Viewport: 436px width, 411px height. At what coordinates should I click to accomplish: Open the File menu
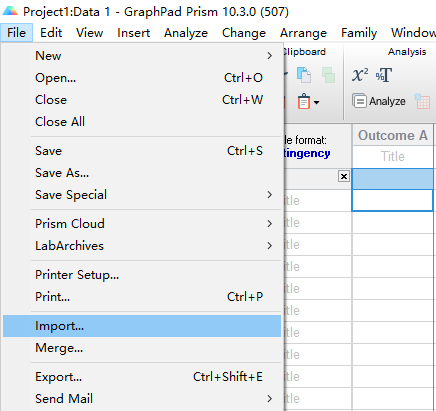(x=16, y=33)
